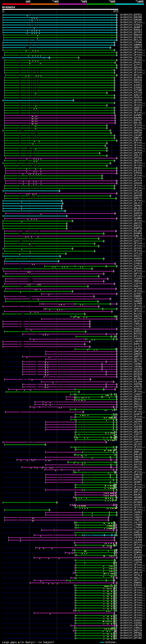Viewport: 146px width, 644px height.
Task: Select hit label UniRef100_C9ZKP5
Action: [x=131, y=278]
